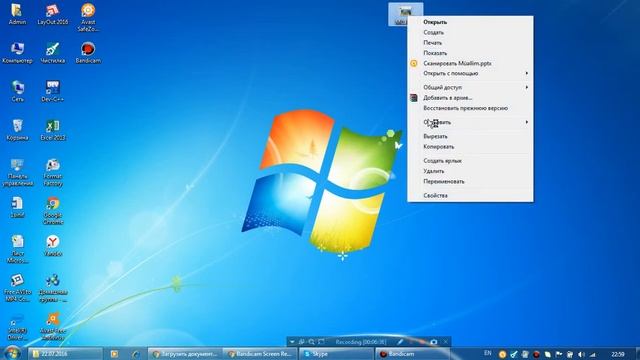The width and height of the screenshot is (640, 360).
Task: Choose Переименовать in the context menu
Action: (x=470, y=181)
